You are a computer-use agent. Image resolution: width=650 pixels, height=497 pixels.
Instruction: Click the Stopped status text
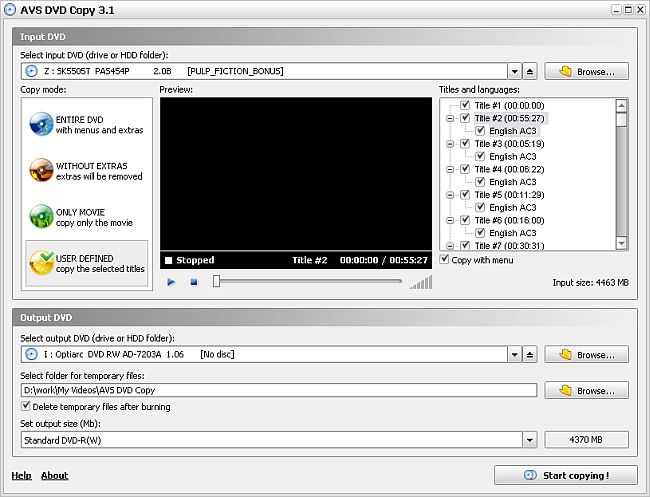(x=195, y=260)
